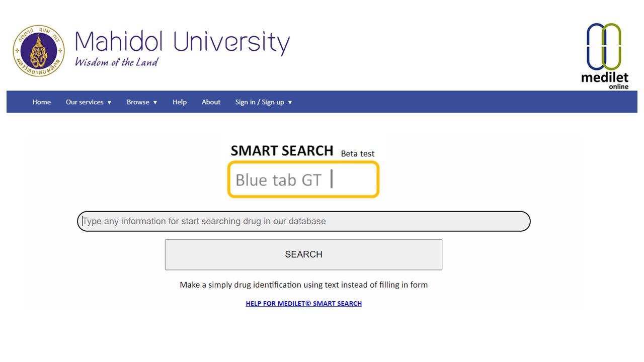Click the yellow Blue tab GT example box
Viewport: 644px width, 362px height.
(x=303, y=179)
